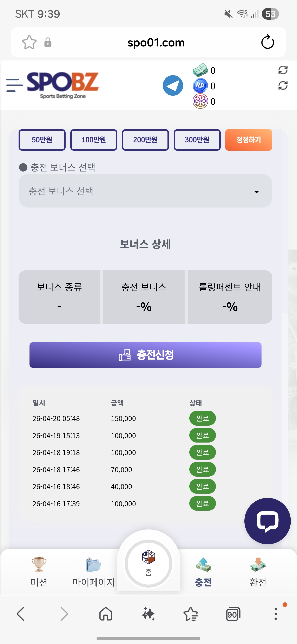297x644 pixels.
Task: Refresh the RP points balance
Action: (x=283, y=85)
